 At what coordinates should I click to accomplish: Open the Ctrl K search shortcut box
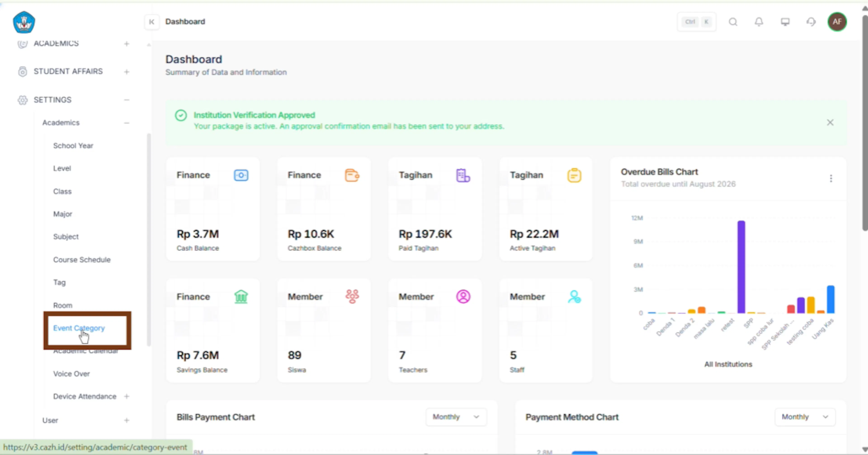[696, 22]
